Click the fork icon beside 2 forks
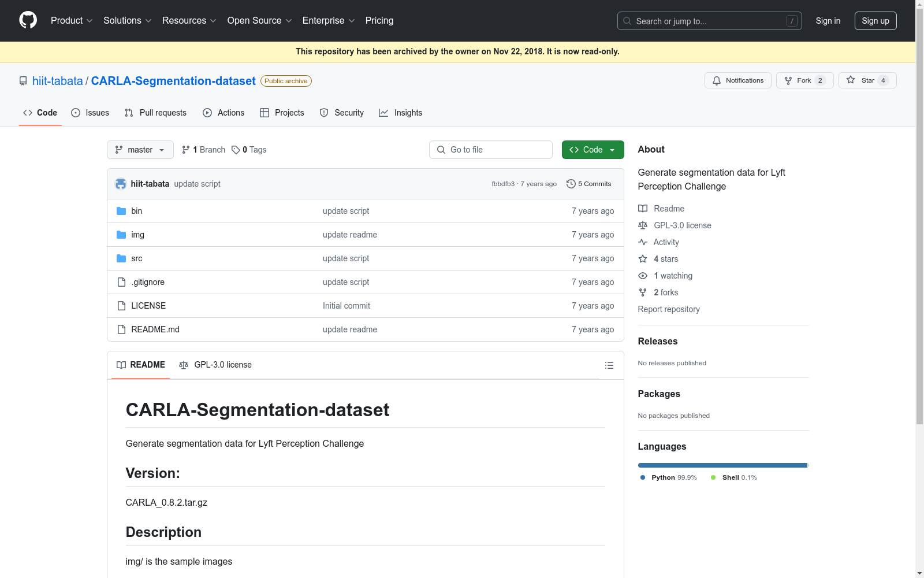924x578 pixels. coord(643,292)
